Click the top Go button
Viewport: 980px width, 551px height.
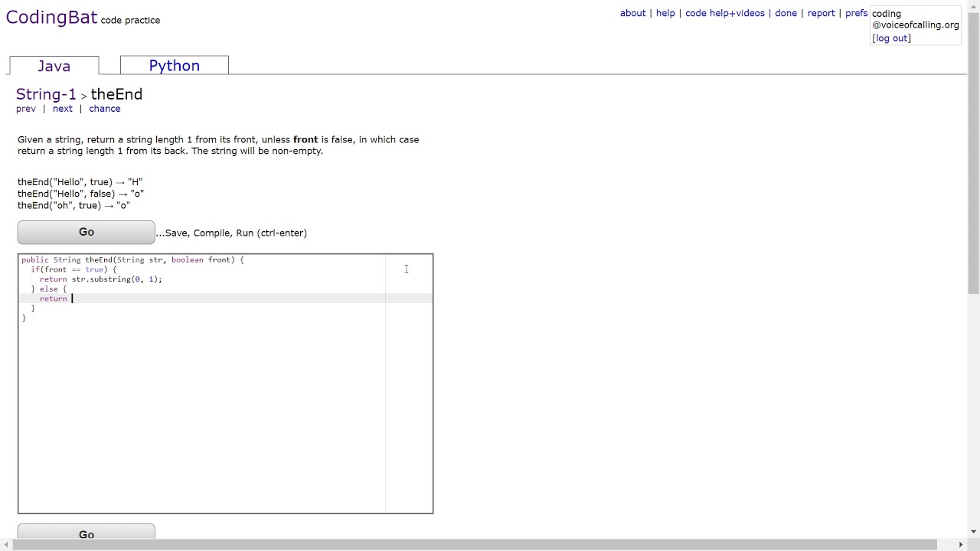tap(87, 232)
